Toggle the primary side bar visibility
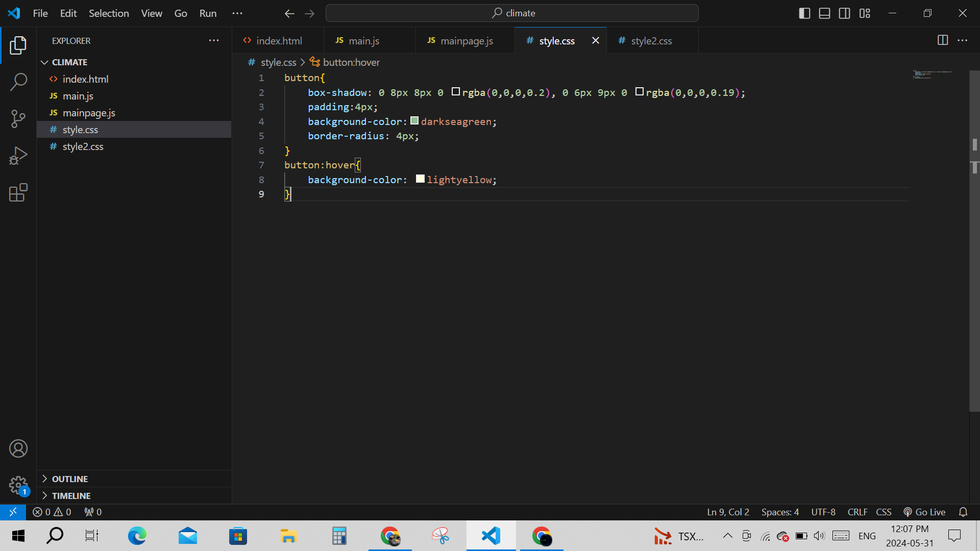980x551 pixels. coord(804,13)
